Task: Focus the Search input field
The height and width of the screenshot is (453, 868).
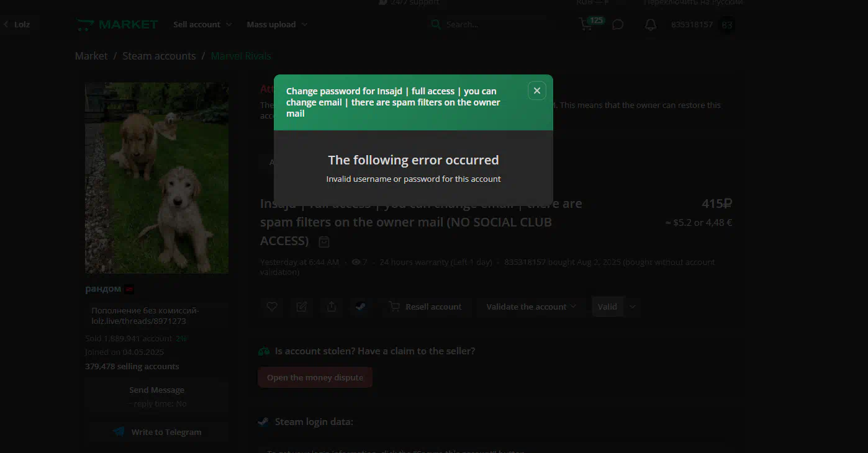Action: click(x=491, y=25)
